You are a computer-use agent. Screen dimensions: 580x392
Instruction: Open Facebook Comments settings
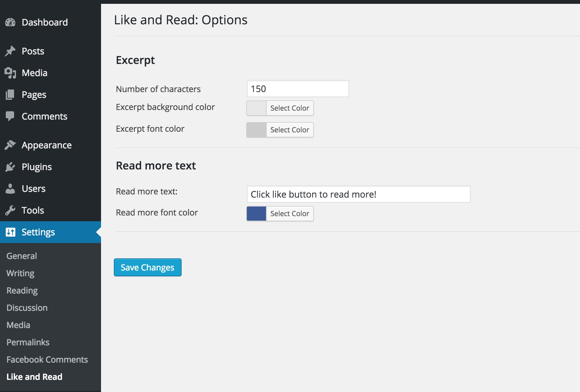(47, 360)
